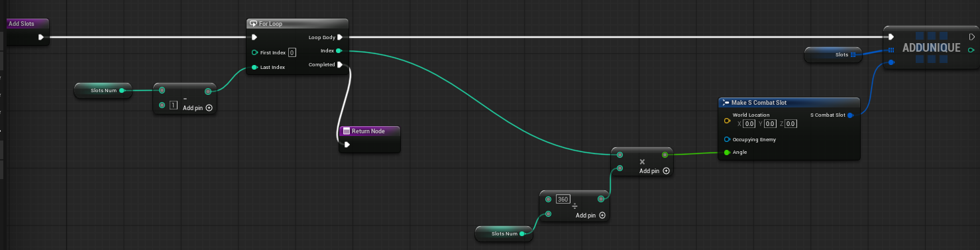
Task: Select the Make S Combat Slot header
Action: 789,103
